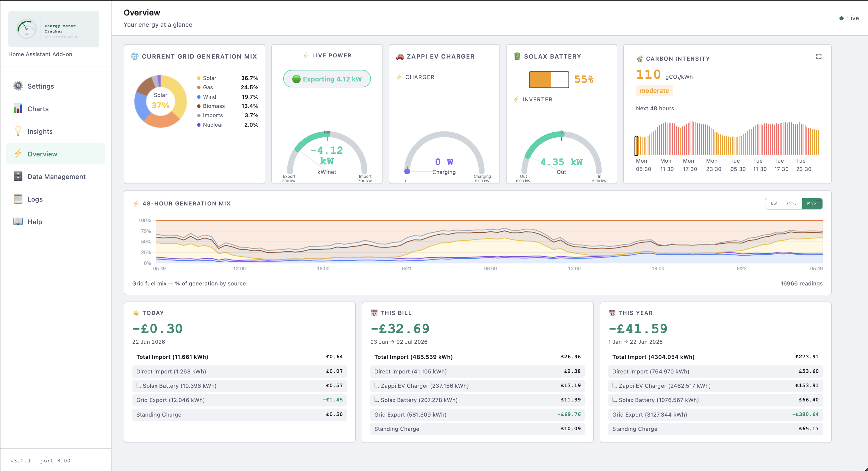Click the lightning icon beside Live Power

pyautogui.click(x=305, y=56)
